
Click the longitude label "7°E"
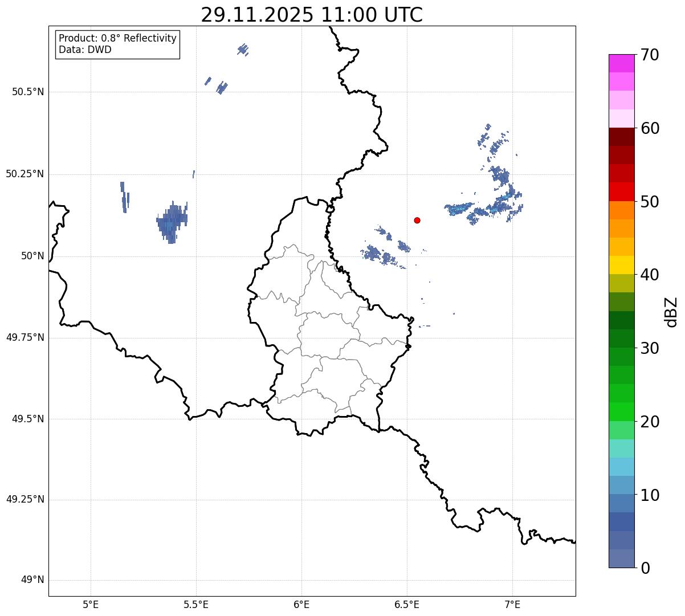tap(512, 604)
